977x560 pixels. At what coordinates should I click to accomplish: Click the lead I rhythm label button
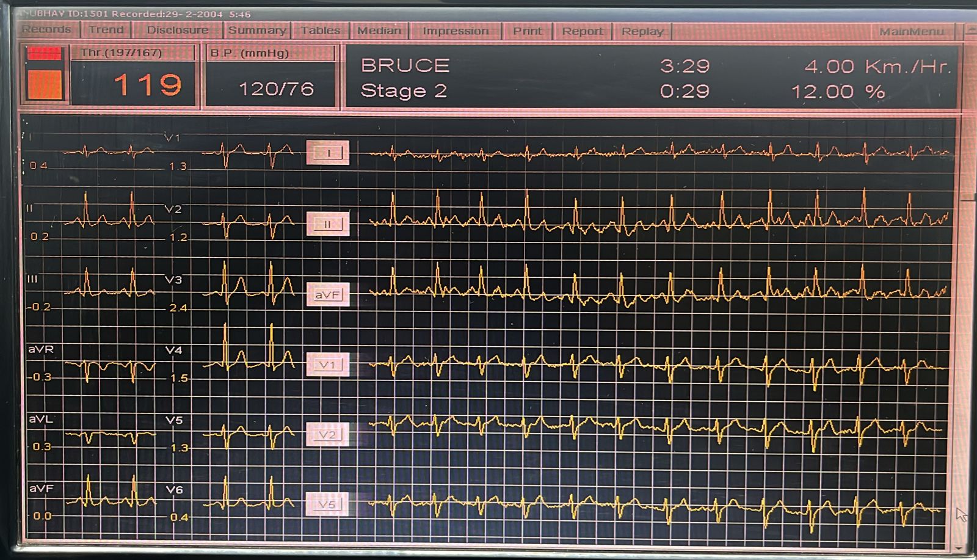click(328, 153)
